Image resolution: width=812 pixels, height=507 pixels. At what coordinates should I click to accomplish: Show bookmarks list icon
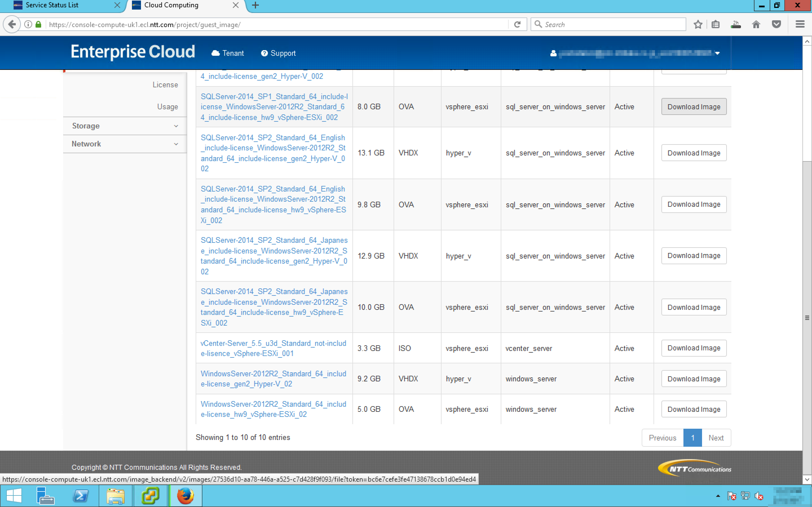[x=715, y=25]
